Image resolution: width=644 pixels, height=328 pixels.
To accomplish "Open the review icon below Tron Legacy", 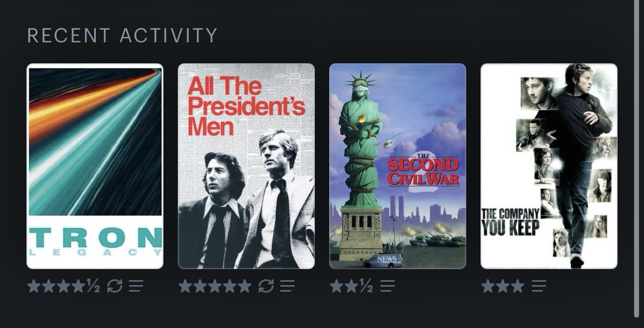I will click(136, 286).
